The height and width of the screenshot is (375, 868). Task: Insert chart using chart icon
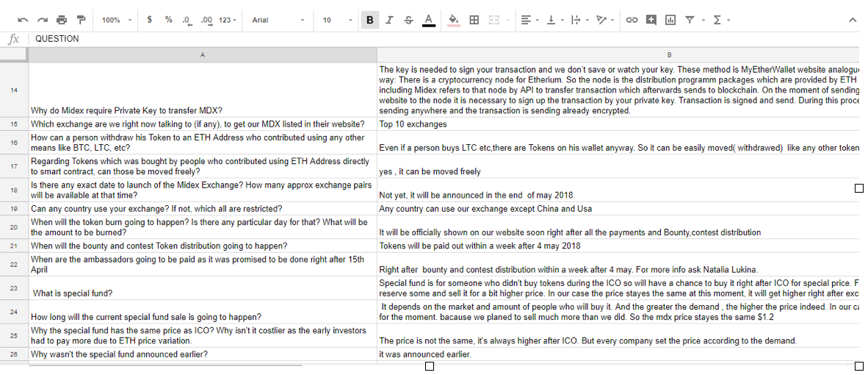(x=670, y=20)
